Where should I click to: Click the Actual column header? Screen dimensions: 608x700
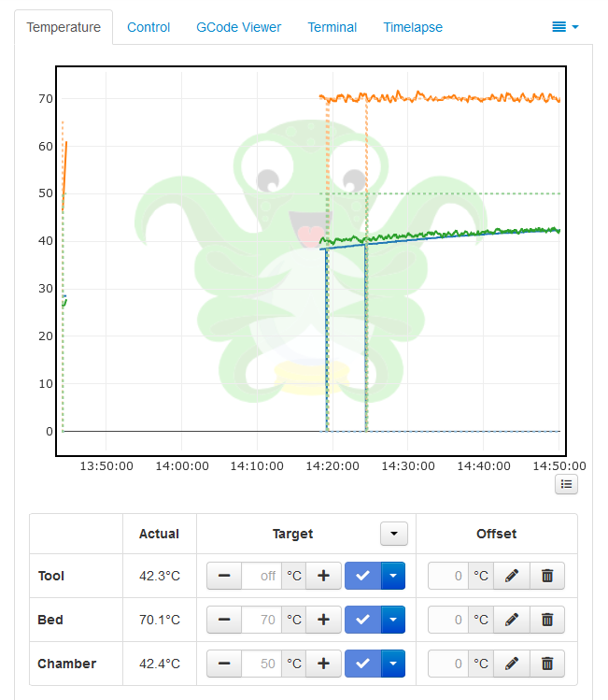(159, 534)
